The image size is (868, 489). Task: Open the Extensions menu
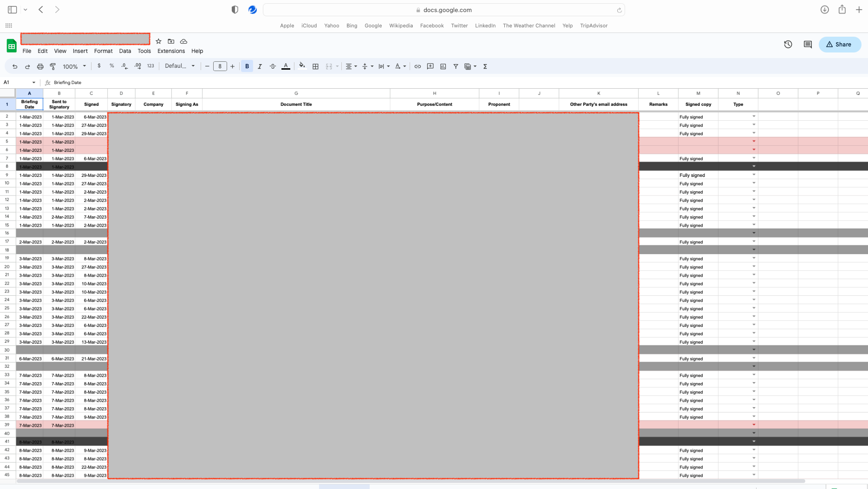click(171, 51)
